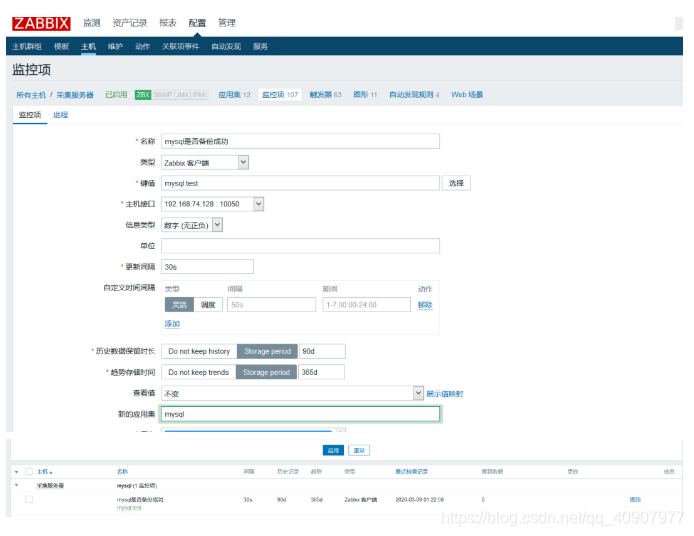The height and width of the screenshot is (536, 694).
Task: Open the 管理 top menu
Action: pos(227,23)
